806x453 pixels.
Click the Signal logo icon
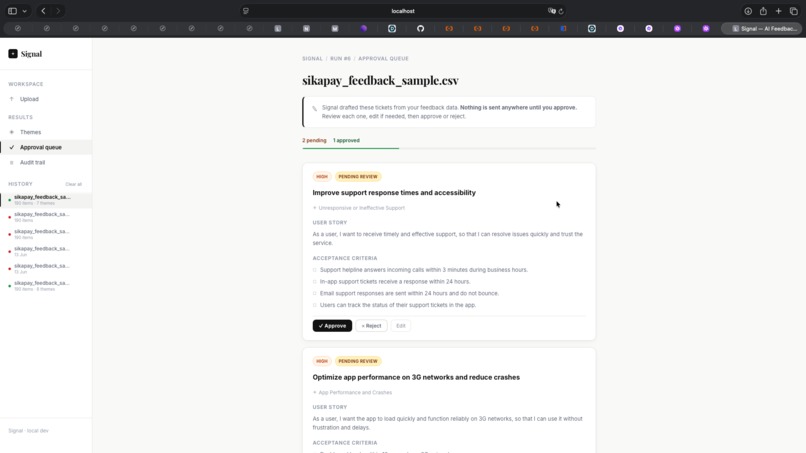[13, 53]
